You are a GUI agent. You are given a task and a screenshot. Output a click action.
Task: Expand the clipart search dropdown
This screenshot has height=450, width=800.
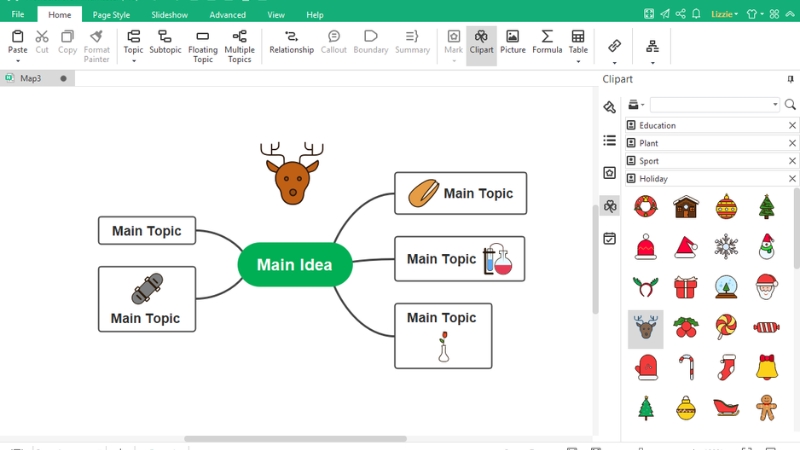(x=775, y=105)
